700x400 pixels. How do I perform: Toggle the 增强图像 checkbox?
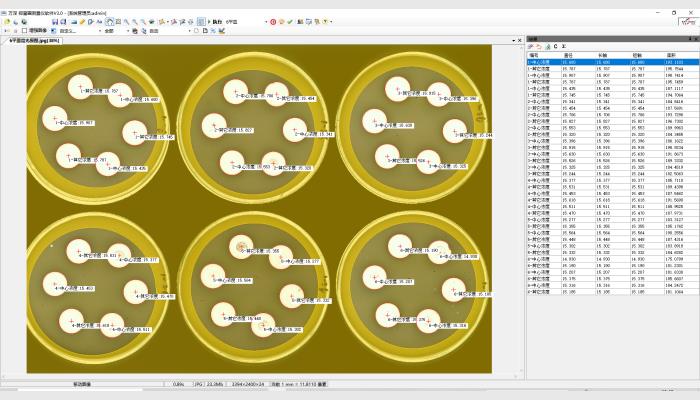point(24,31)
